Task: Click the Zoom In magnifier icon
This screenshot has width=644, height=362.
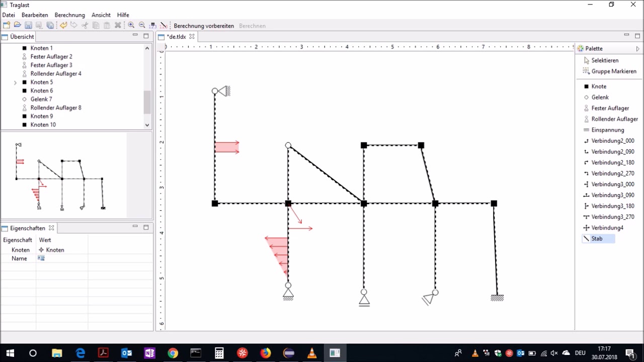Action: click(x=131, y=25)
